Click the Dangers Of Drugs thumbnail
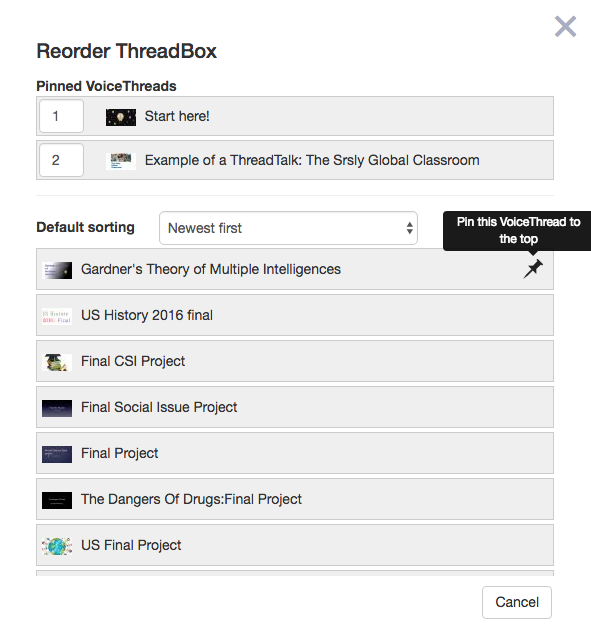Screen dimensions: 591x626 coord(57,500)
